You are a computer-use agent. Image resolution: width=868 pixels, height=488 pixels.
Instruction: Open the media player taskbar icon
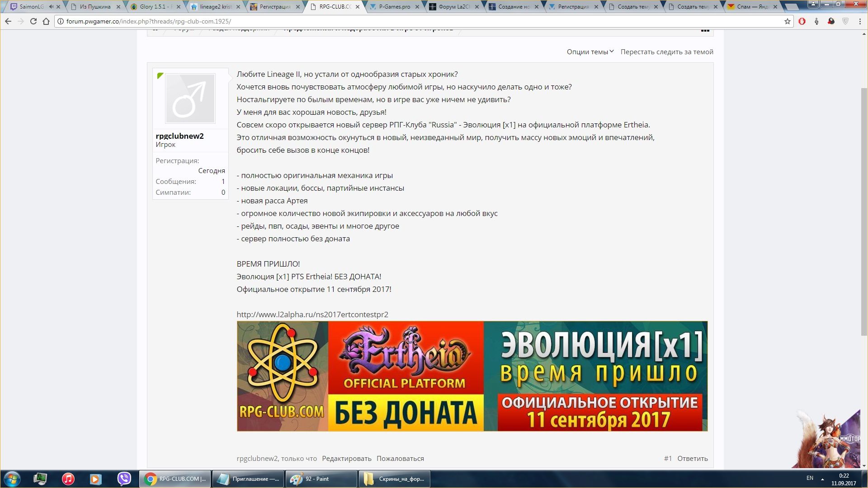click(x=96, y=479)
